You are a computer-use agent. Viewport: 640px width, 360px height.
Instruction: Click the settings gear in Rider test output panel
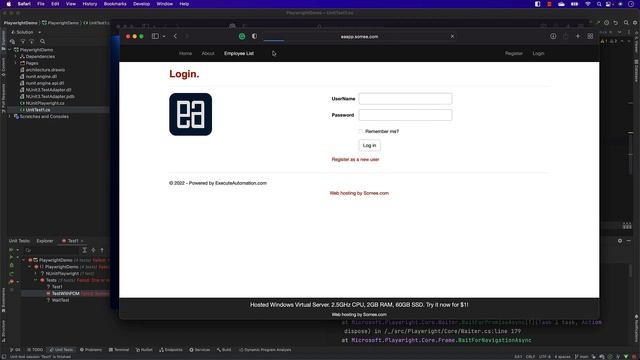[x=620, y=241]
